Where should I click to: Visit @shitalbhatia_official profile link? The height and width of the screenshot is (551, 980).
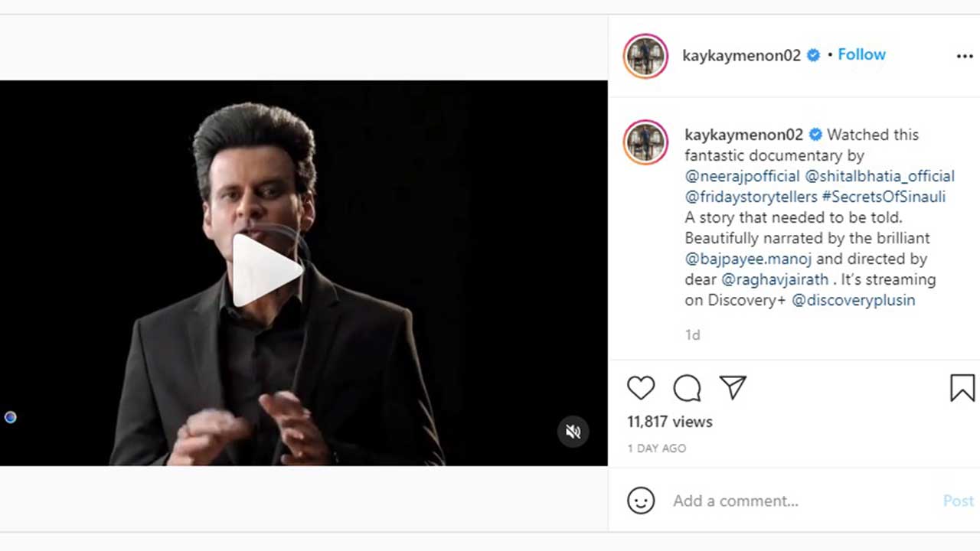coord(880,176)
